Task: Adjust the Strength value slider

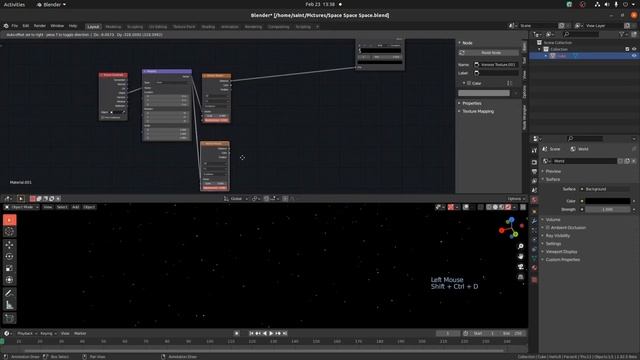Action: (x=608, y=209)
